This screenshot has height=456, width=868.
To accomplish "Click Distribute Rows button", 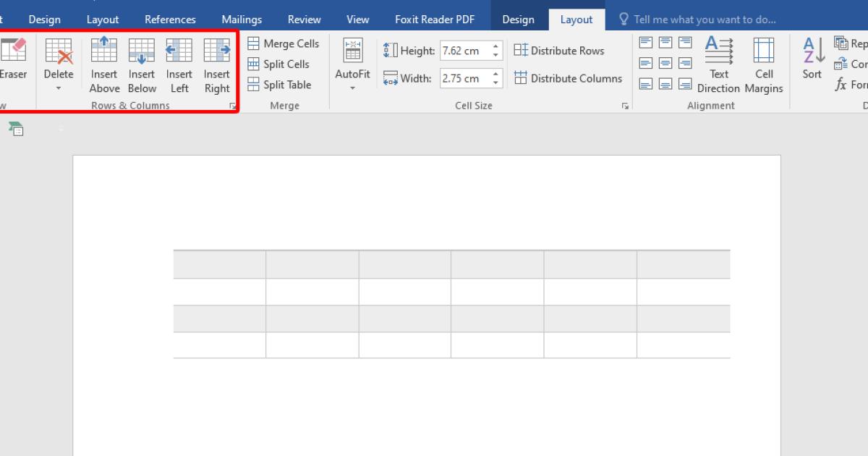I will coord(559,51).
